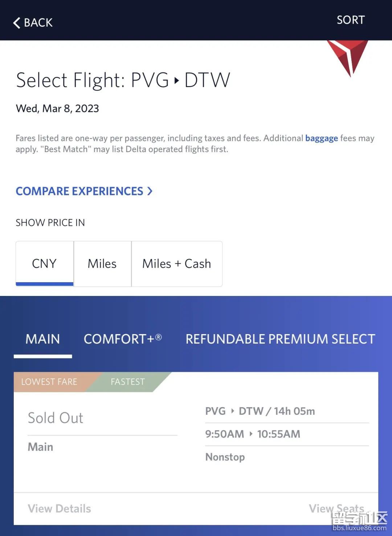Open the SORT options

click(x=350, y=20)
